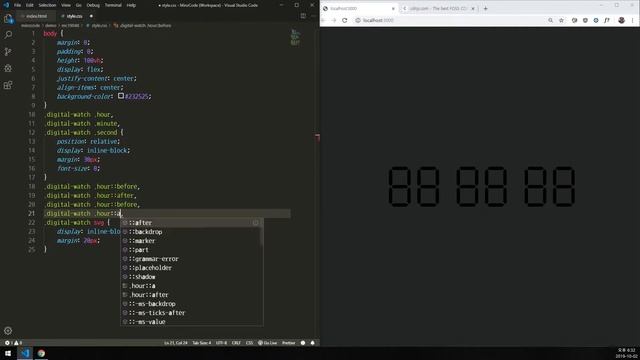The image size is (640, 360).
Task: Click the zoom magnifier icon in address bar
Action: 551,20
